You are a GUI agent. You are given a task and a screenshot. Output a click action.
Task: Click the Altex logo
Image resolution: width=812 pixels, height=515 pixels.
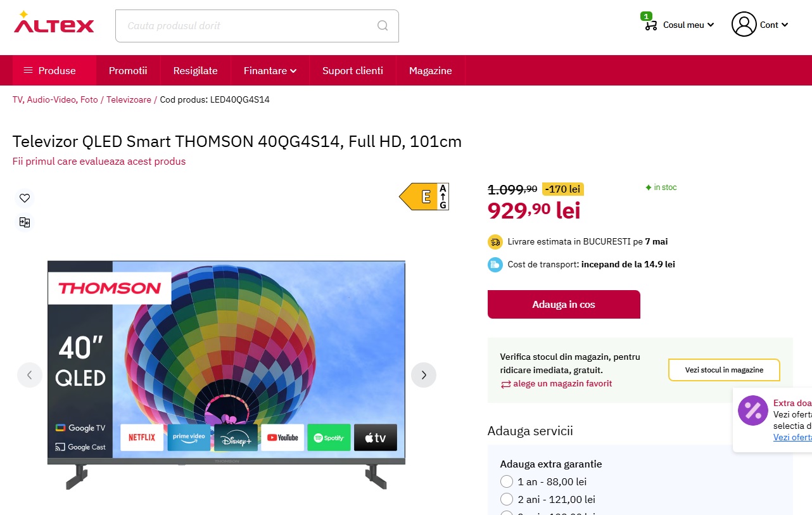tap(54, 23)
